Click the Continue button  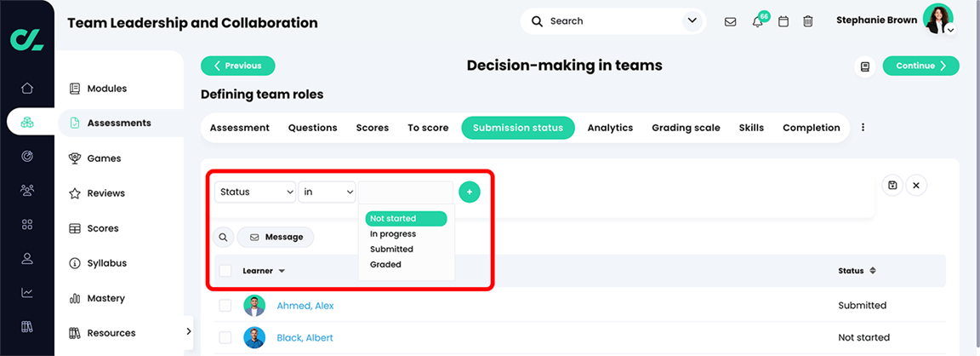[x=920, y=66]
